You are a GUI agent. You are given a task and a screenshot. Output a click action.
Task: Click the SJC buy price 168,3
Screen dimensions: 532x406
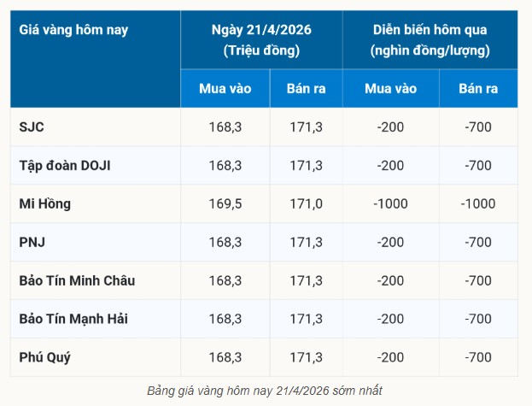pyautogui.click(x=225, y=127)
